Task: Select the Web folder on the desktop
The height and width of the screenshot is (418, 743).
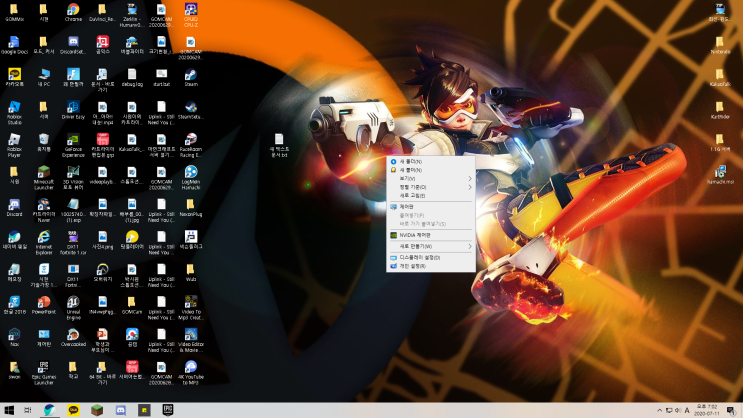Action: click(191, 273)
